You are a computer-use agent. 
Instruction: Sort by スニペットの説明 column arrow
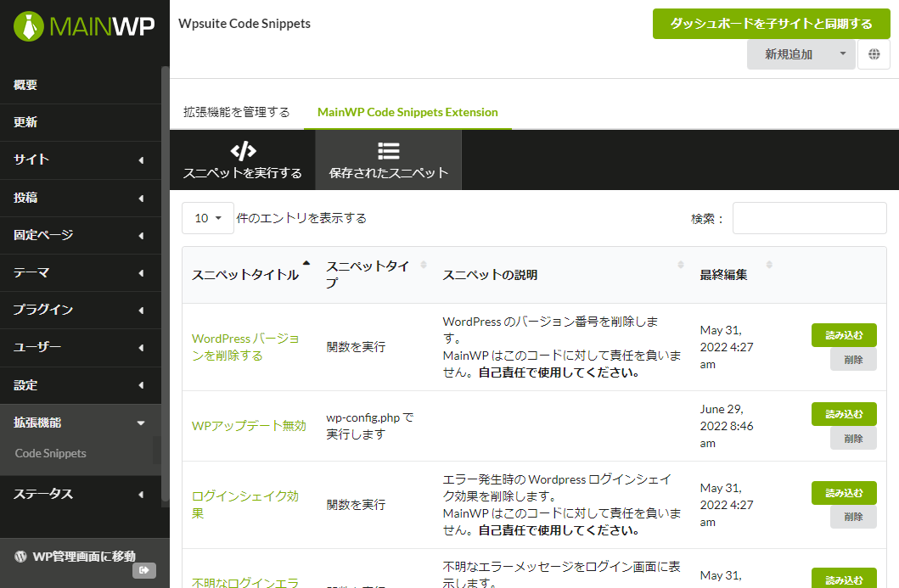pos(681,264)
